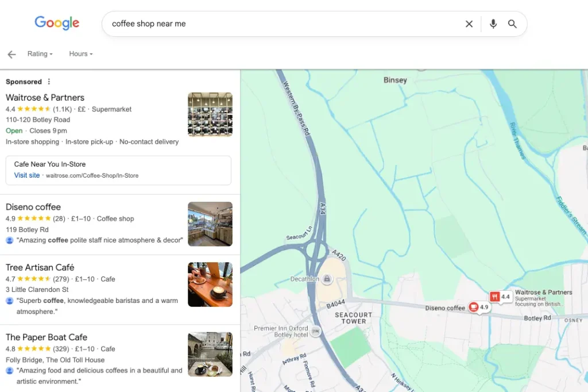588x392 pixels.
Task: Open the Waitrose & Partners shelf photo thumbnail
Action: coord(210,114)
